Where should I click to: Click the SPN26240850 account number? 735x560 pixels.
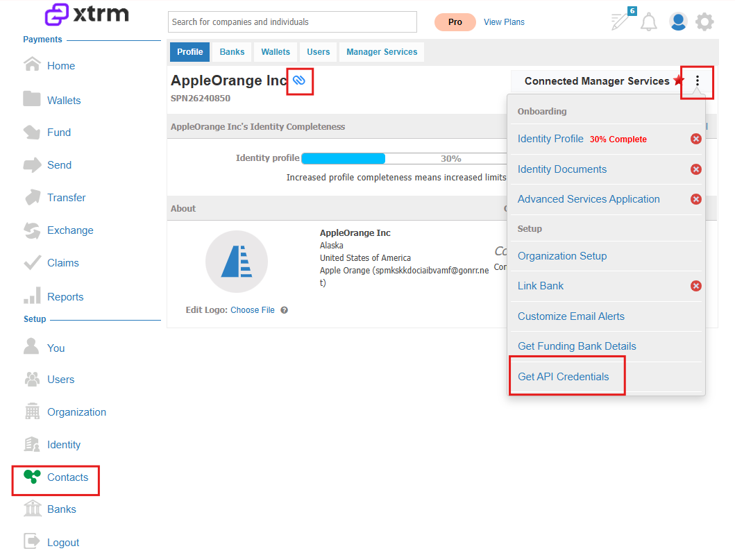200,99
